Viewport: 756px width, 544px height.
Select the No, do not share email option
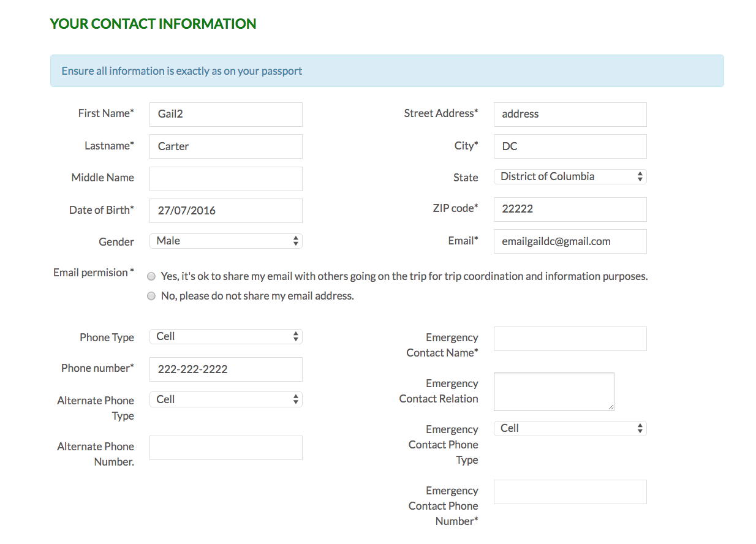click(x=151, y=295)
